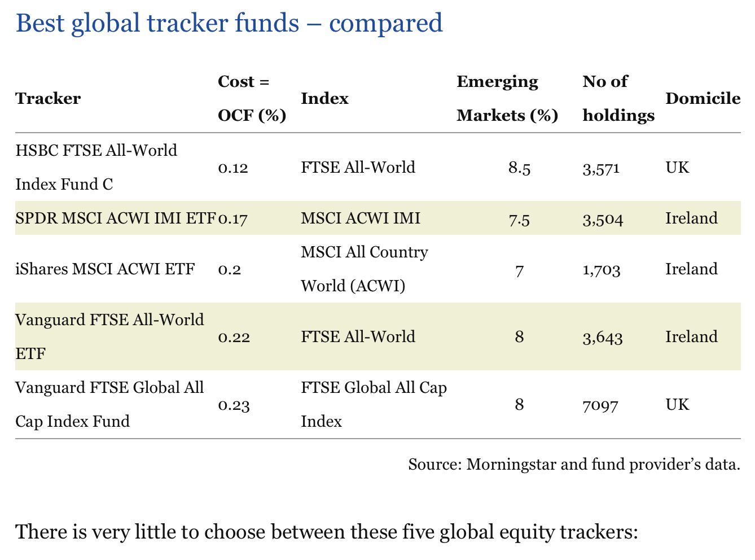755x560 pixels.
Task: Click the Tracker column header
Action: click(48, 99)
